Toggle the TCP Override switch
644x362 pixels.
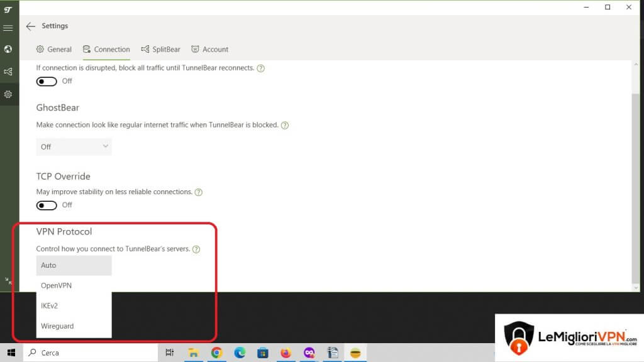pos(47,206)
